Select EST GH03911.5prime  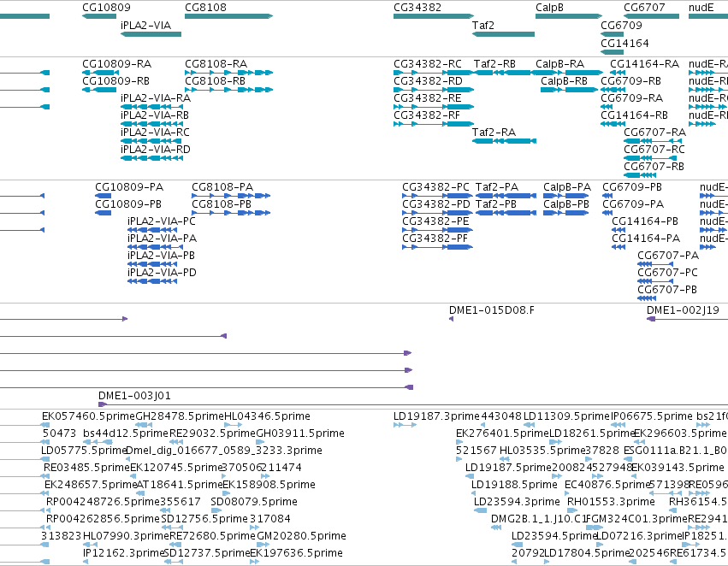coord(300,433)
